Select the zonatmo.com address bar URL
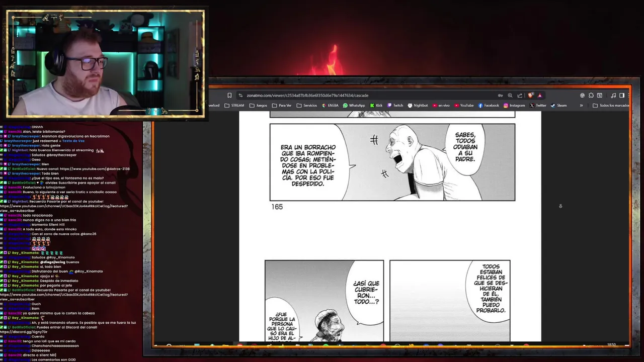Viewport: 644px width, 362px height. click(307, 96)
